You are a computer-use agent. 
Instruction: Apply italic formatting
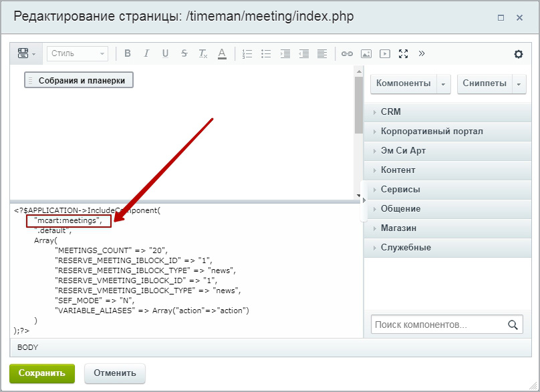click(146, 54)
